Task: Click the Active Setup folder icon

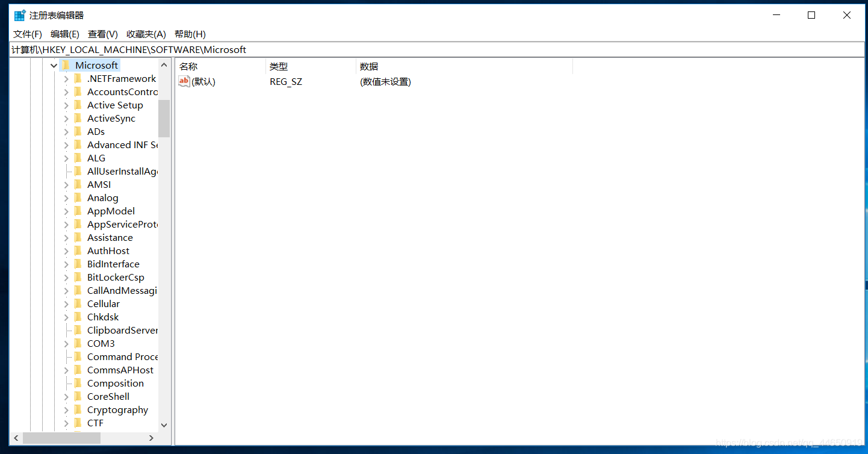Action: [78, 105]
